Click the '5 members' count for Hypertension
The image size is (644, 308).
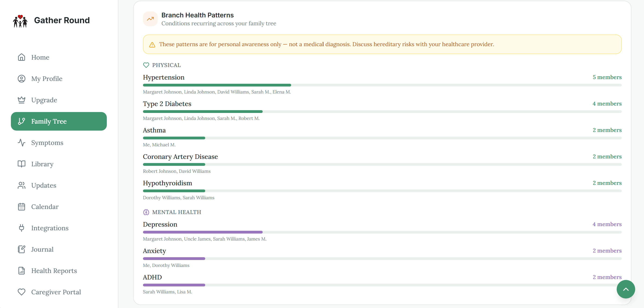point(607,77)
